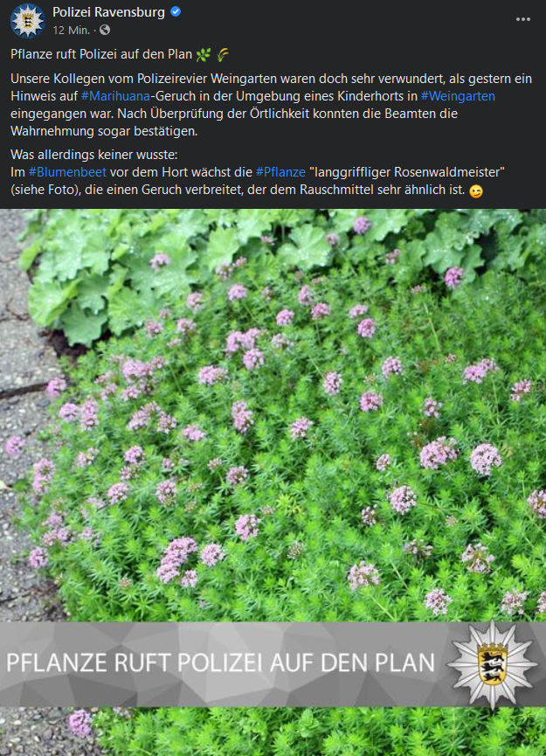Open the #Marihuana hashtag

(115, 96)
